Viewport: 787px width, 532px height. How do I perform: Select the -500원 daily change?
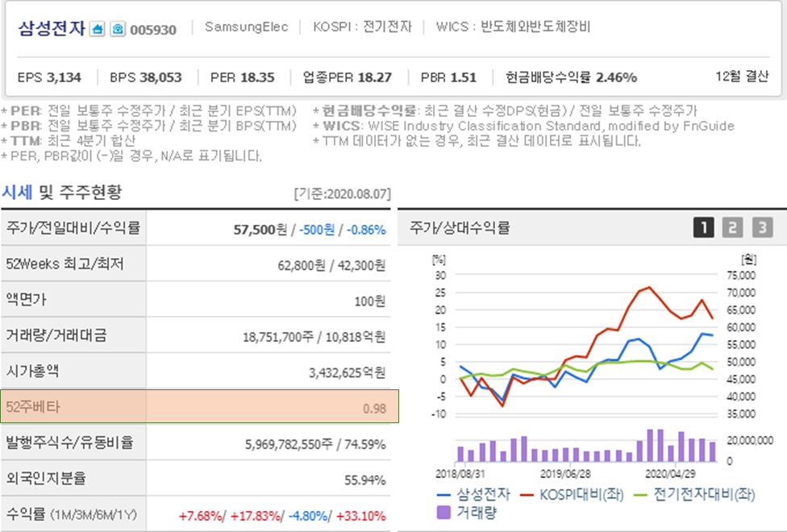coord(317,230)
